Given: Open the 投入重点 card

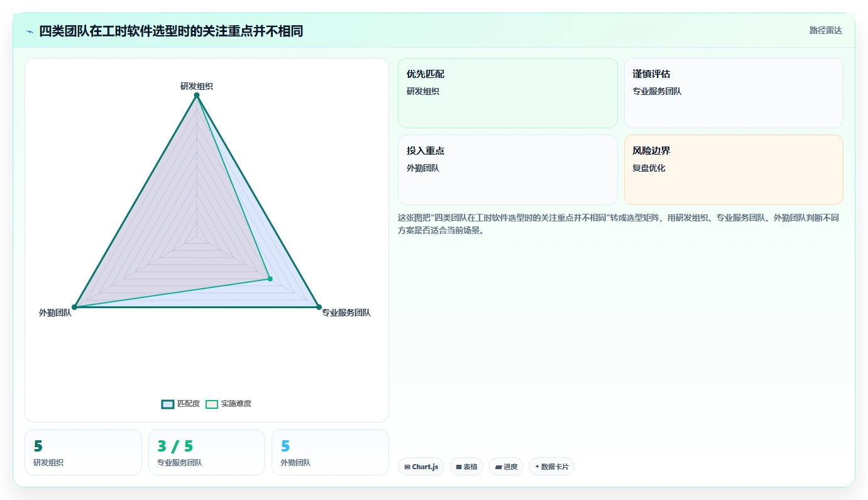Looking at the screenshot, I should [508, 170].
